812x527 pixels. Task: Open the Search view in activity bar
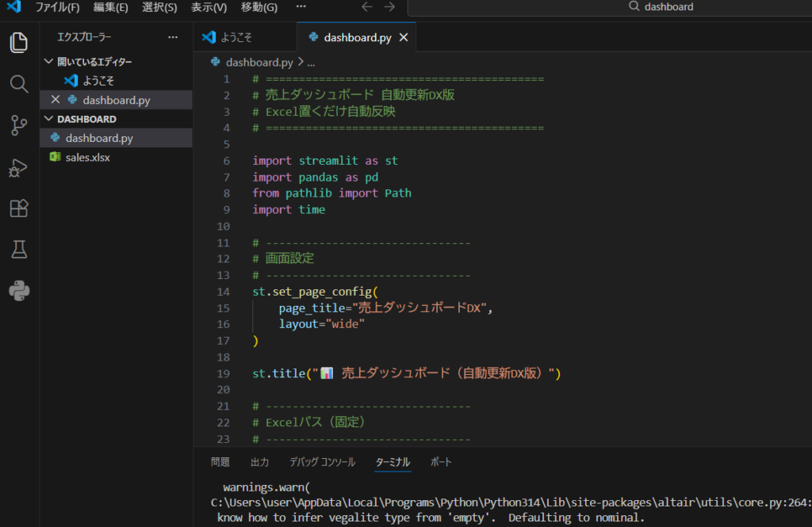(19, 84)
